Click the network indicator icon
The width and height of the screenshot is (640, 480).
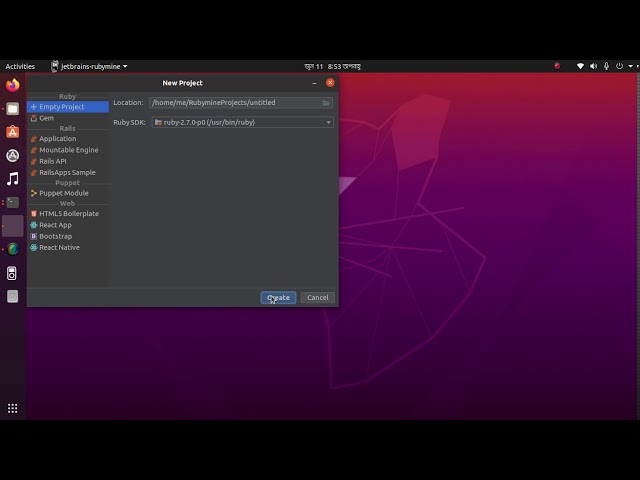coord(580,66)
